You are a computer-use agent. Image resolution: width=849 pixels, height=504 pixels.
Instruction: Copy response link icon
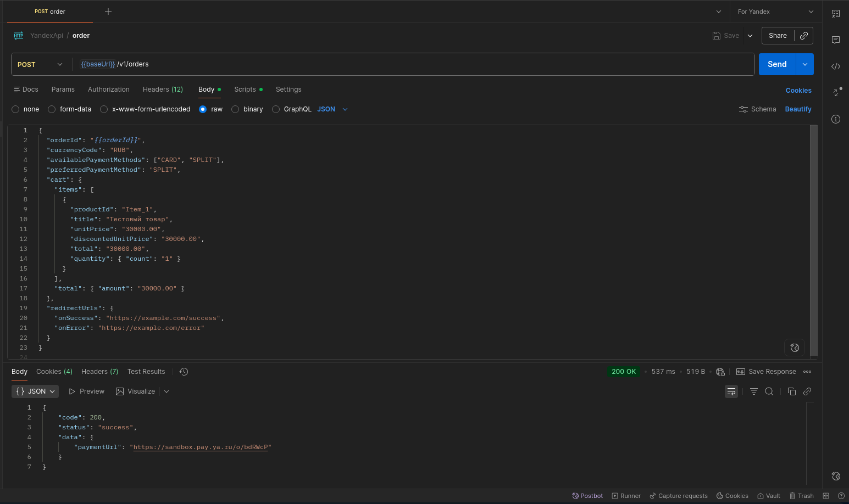(x=807, y=391)
